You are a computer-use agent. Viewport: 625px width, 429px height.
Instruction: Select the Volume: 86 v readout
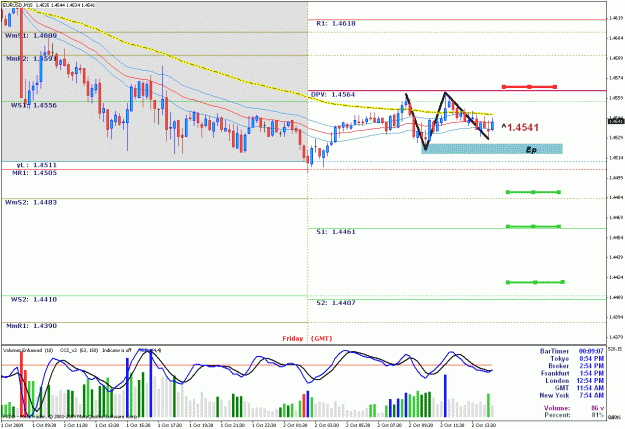(x=574, y=408)
